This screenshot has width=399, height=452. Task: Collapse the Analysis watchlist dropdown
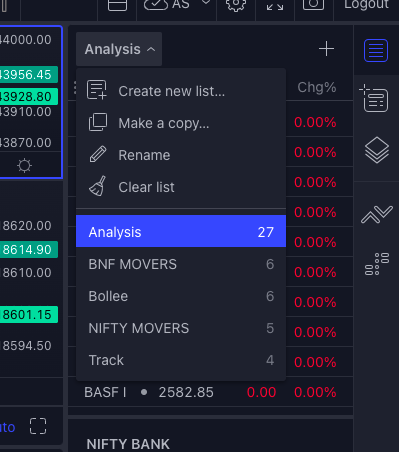coord(119,49)
